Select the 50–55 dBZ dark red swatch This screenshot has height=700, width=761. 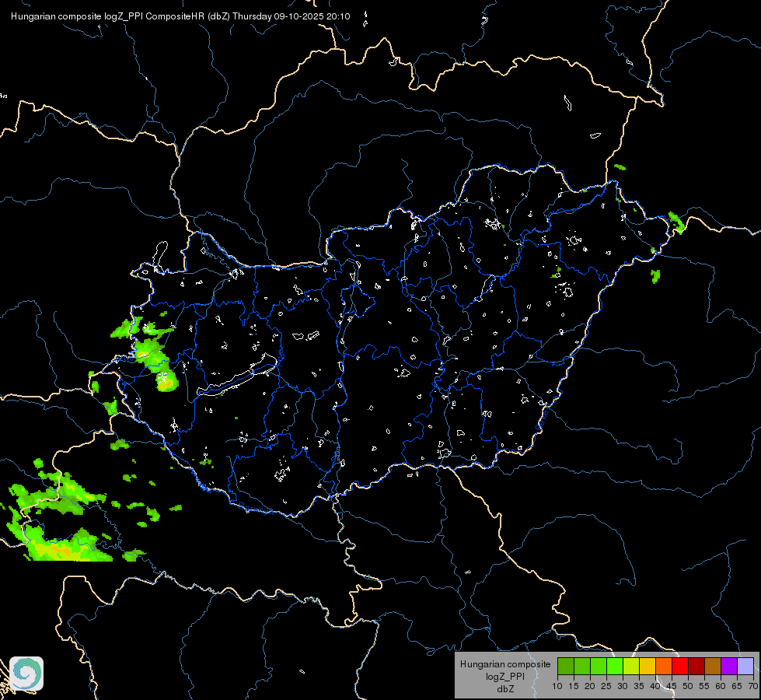pos(696,666)
